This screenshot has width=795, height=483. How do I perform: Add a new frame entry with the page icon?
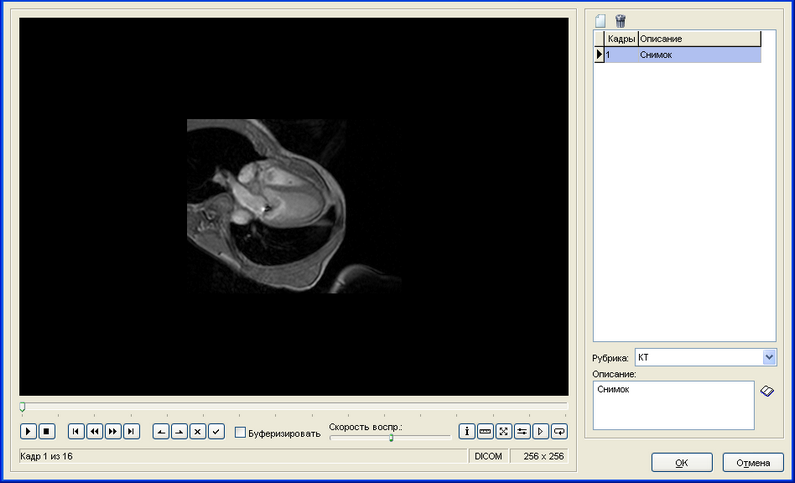tap(600, 21)
